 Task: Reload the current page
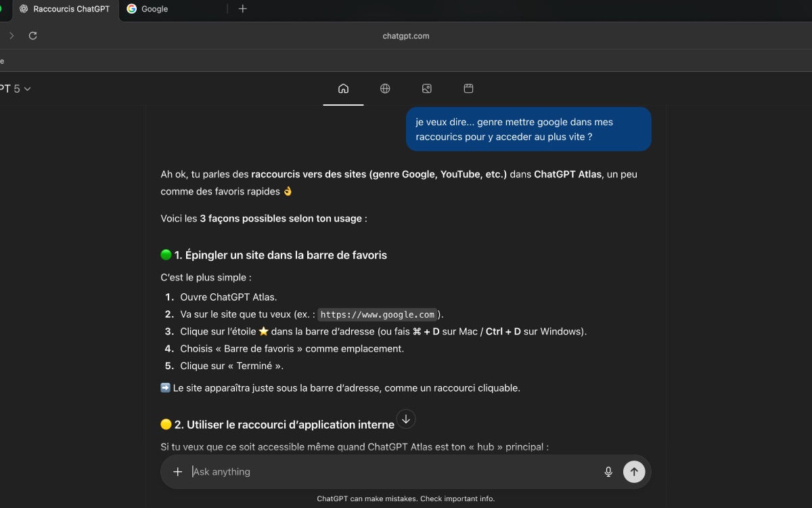pos(32,35)
